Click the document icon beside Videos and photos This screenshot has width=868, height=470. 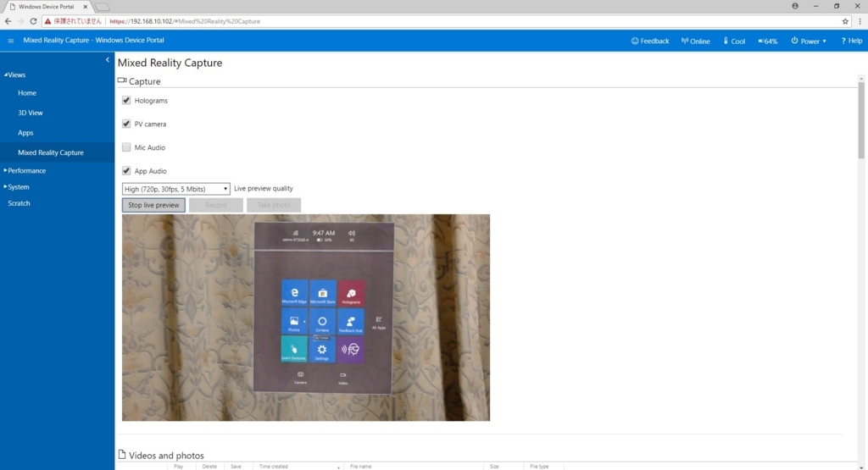click(122, 455)
